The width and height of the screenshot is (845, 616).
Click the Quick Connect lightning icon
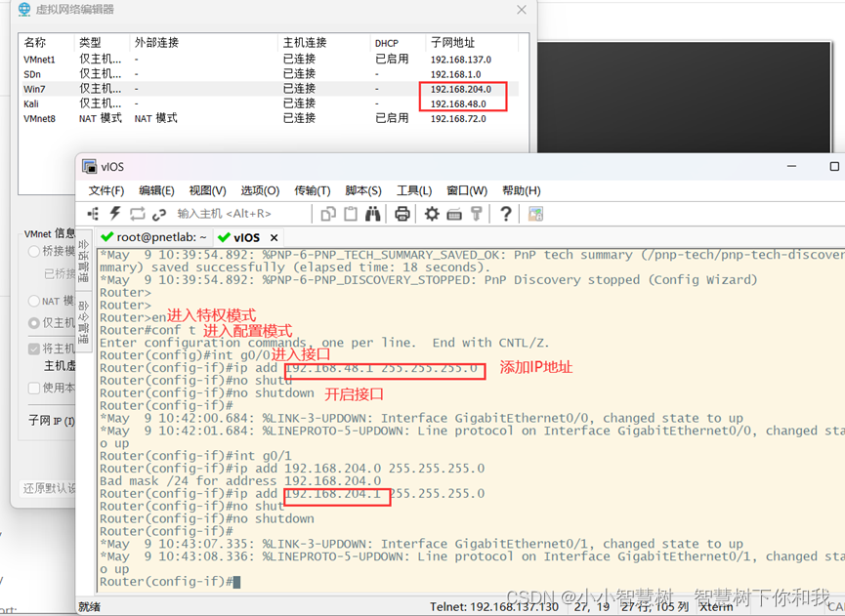point(115,213)
